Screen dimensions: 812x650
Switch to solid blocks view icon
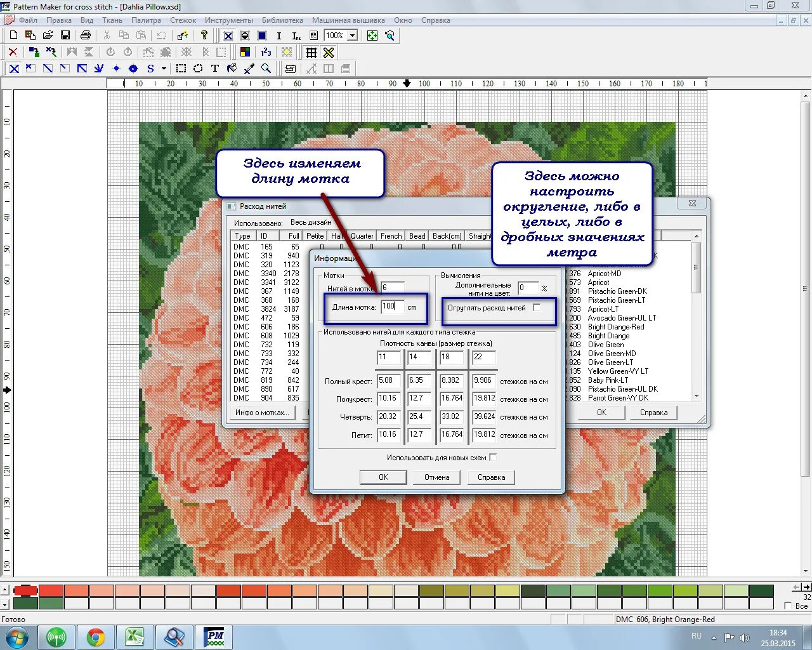point(261,36)
